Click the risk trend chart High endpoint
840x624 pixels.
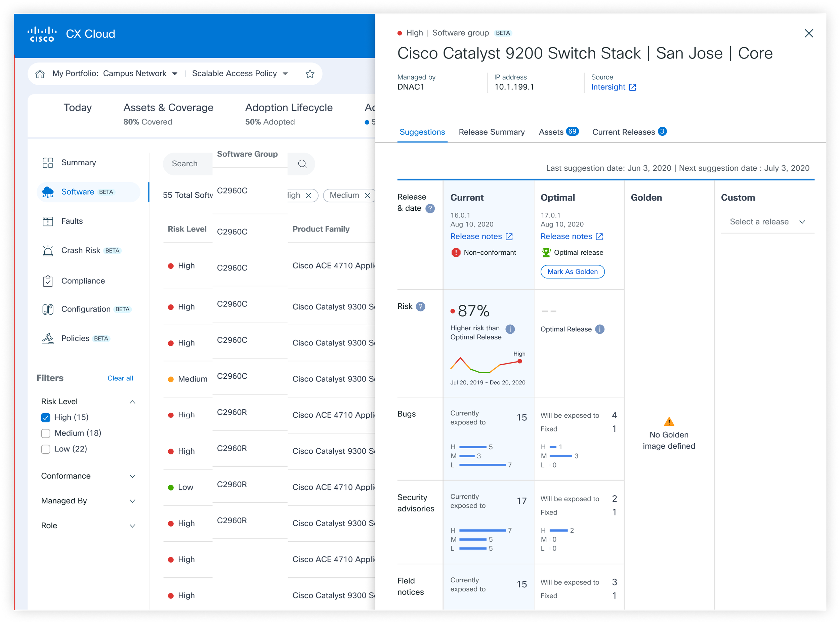[x=520, y=362]
